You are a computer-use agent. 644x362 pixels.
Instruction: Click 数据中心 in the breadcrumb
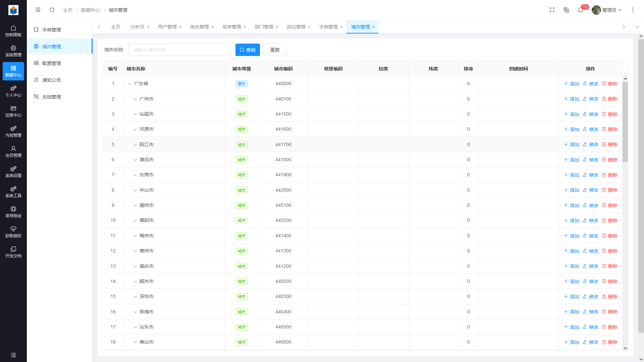[x=91, y=10]
